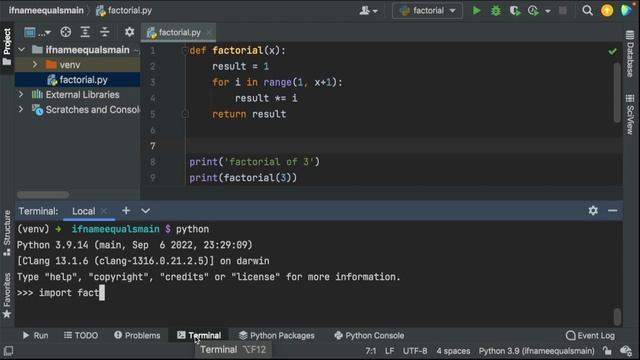The width and height of the screenshot is (640, 360).
Task: Click the project panel horizontal scrollbar
Action: coord(43,194)
